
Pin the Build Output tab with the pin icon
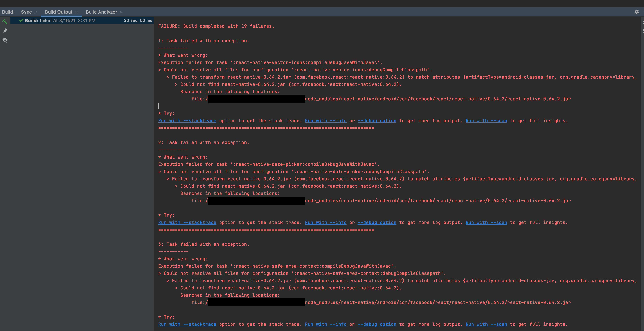(5, 31)
